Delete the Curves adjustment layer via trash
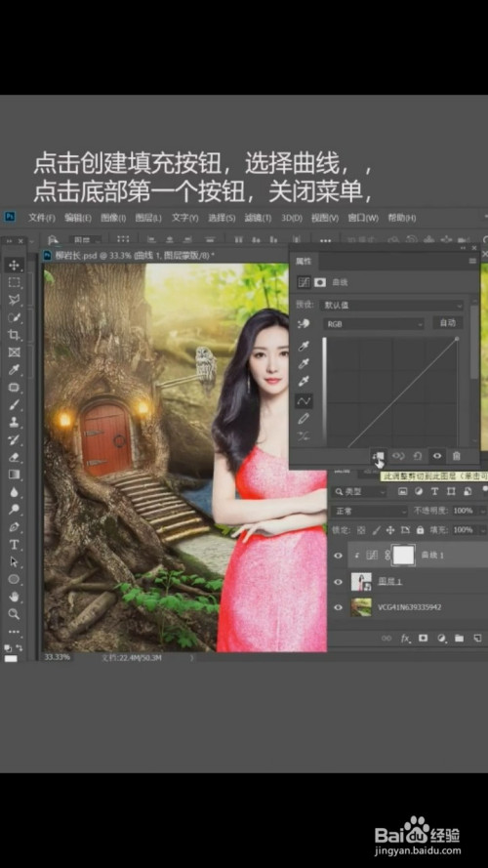The width and height of the screenshot is (488, 868). 457,456
